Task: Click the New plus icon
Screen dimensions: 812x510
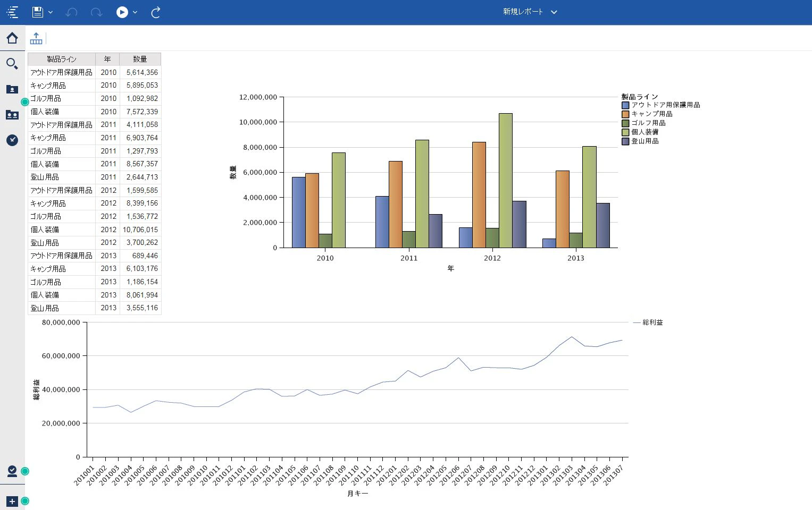Action: coord(12,501)
